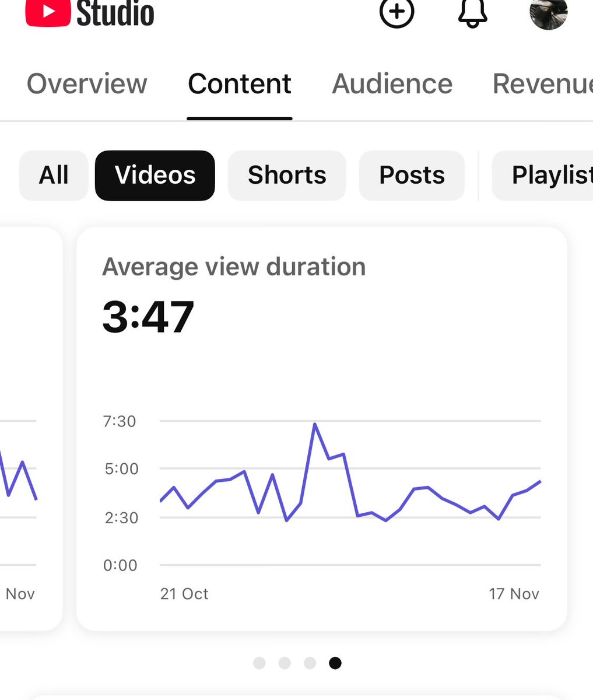Select the Videos filter chip
Viewport: 593px width, 700px height.
155,175
